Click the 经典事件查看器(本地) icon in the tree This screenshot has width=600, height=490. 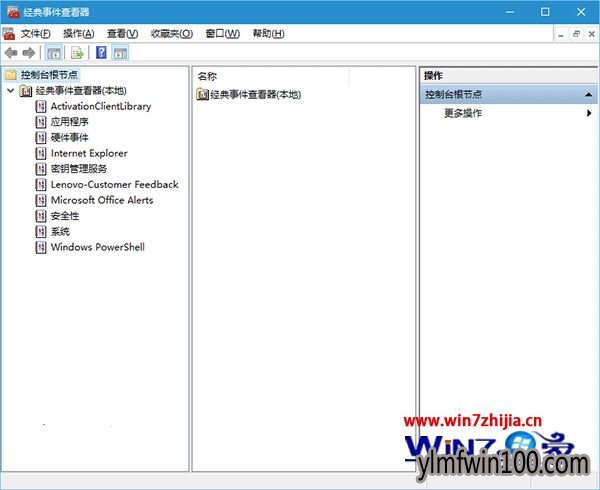tap(26, 91)
